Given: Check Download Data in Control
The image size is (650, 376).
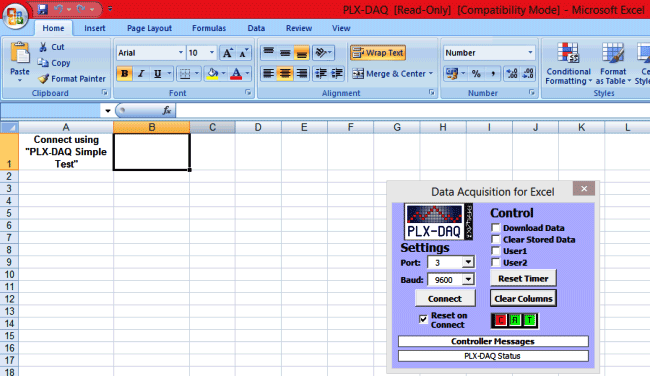Looking at the screenshot, I should pyautogui.click(x=496, y=228).
